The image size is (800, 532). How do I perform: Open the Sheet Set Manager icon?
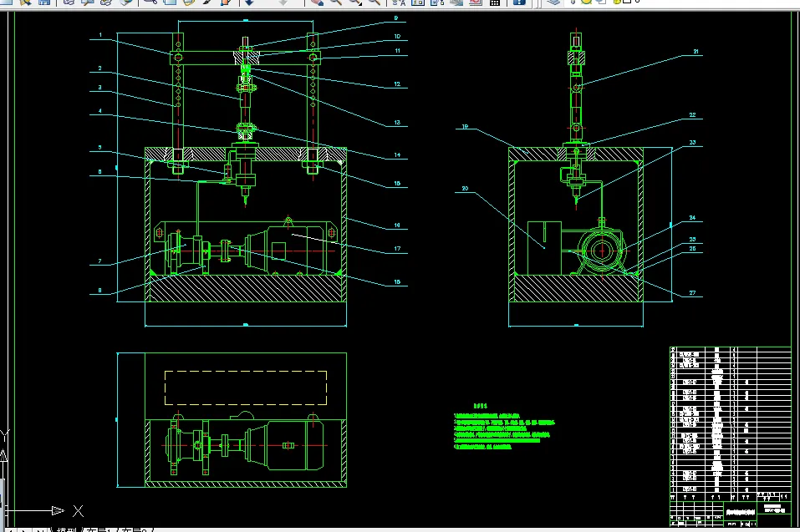coord(456,2)
